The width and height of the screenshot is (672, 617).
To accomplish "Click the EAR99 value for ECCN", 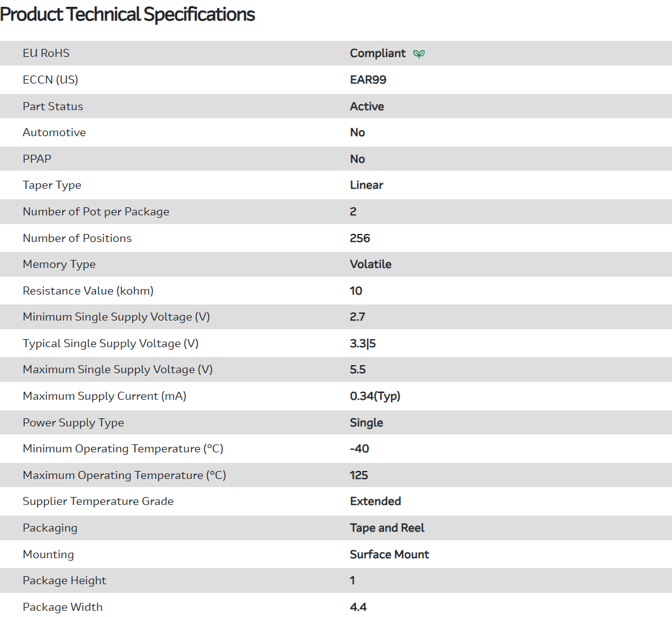I will tap(368, 80).
